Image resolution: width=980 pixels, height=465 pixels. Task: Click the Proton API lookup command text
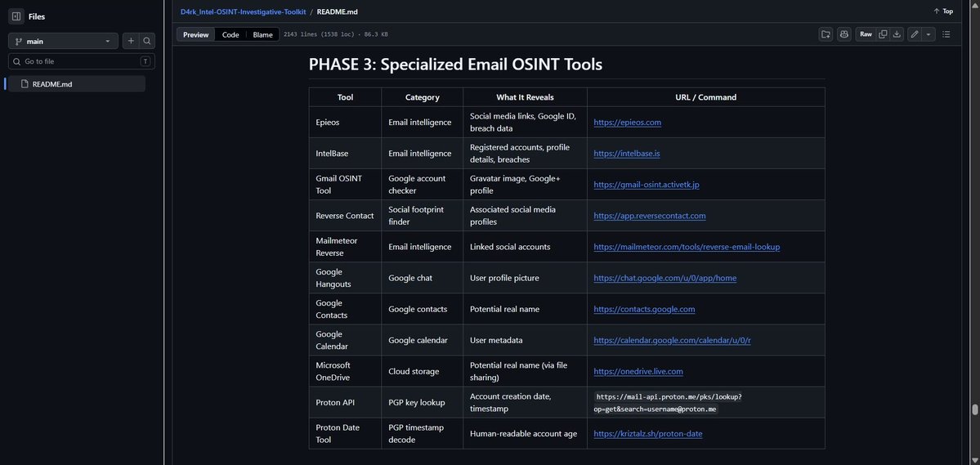(668, 403)
